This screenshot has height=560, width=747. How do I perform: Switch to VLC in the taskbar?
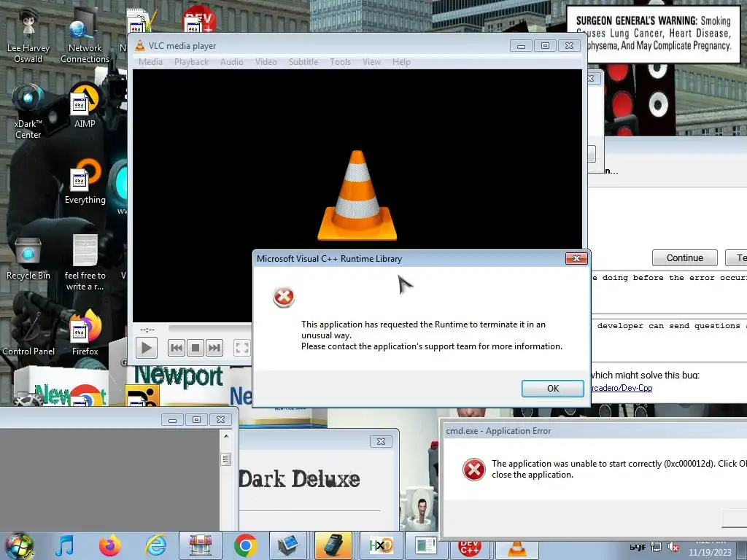(x=517, y=548)
